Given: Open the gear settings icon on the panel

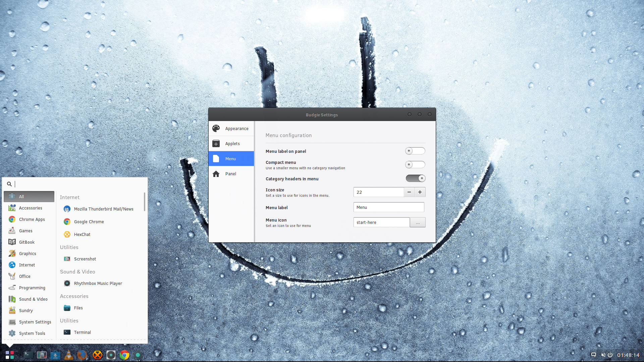Looking at the screenshot, I should (x=138, y=355).
